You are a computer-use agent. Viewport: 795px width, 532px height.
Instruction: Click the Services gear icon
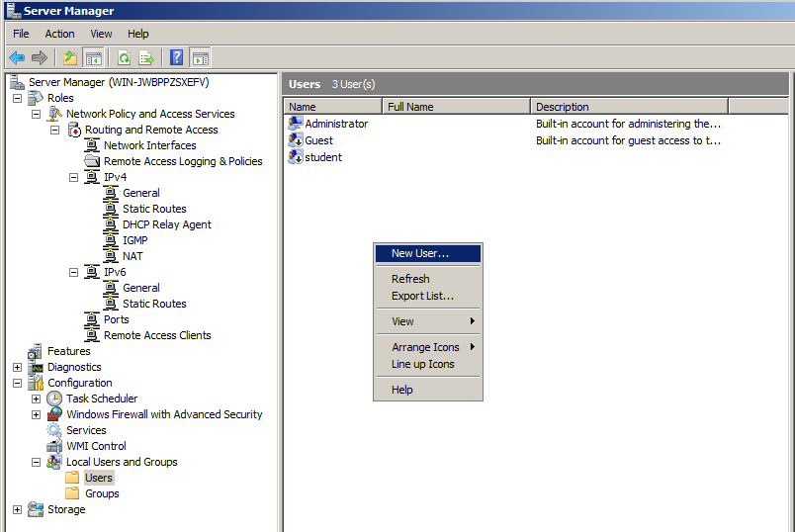(x=54, y=430)
